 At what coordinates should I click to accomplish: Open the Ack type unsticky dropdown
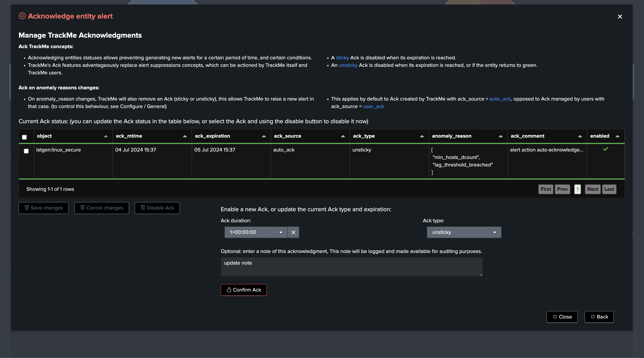click(x=464, y=232)
